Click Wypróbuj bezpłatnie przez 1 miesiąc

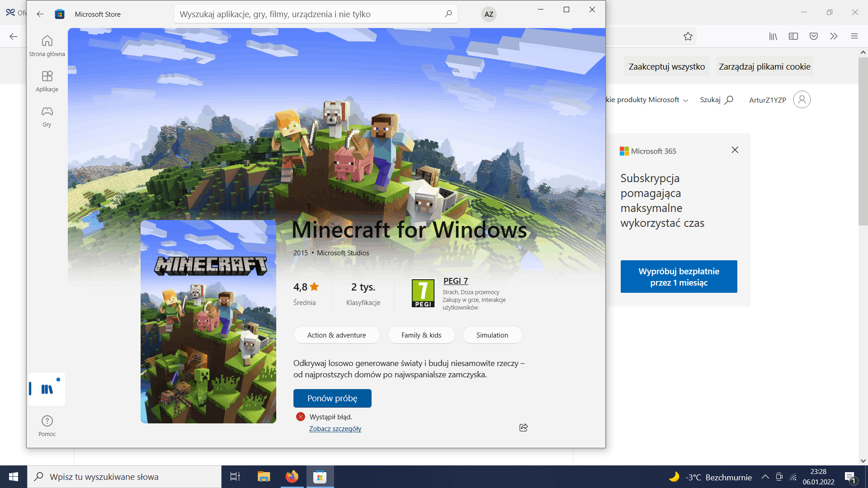(679, 277)
